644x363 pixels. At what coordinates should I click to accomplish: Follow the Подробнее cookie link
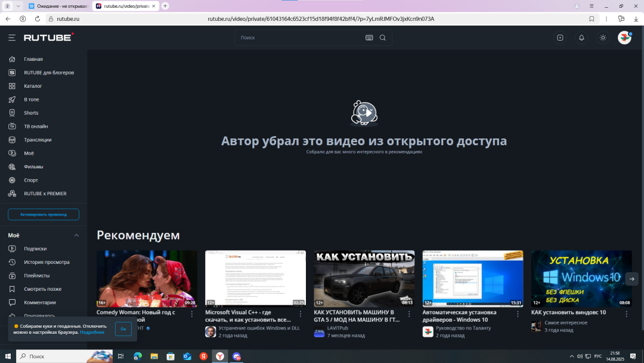pos(92,332)
